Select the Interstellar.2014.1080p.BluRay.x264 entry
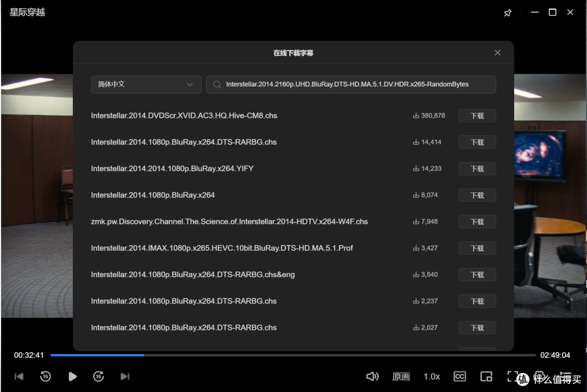The height and width of the screenshot is (392, 587). pyautogui.click(x=153, y=195)
